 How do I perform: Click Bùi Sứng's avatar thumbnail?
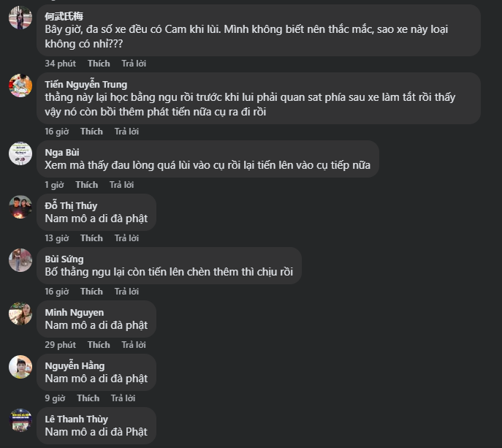tap(20, 259)
